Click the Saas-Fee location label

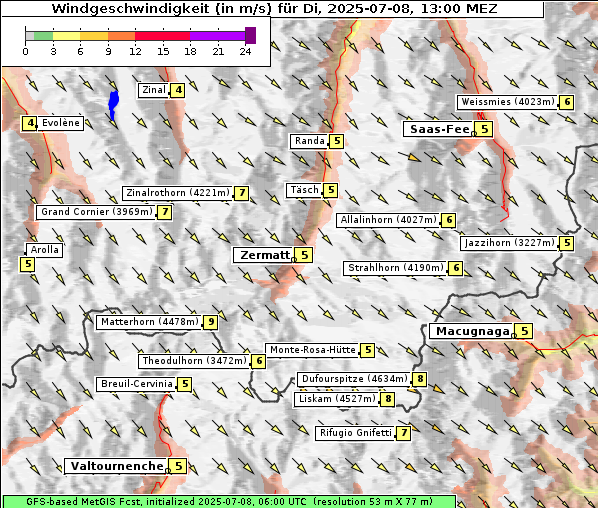click(x=439, y=129)
